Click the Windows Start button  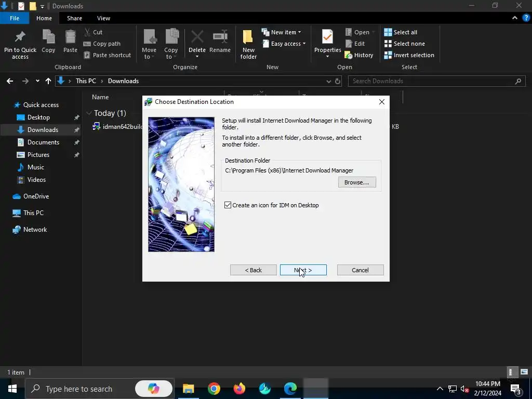(12, 389)
